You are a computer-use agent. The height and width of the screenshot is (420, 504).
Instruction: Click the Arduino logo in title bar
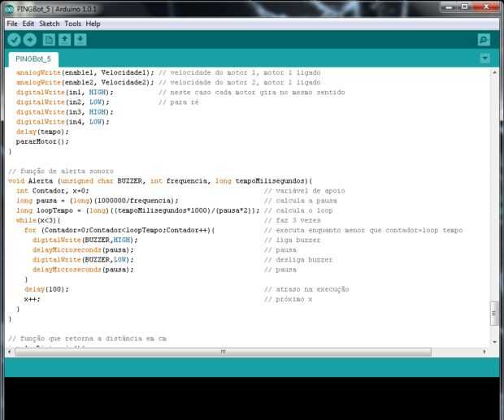coord(9,9)
